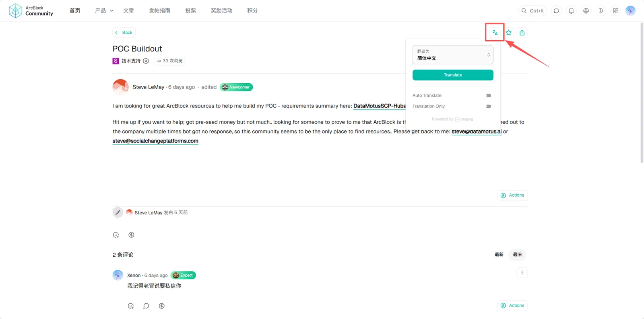The image size is (644, 319).
Task: Click the Steve LeMay 发布 6 天前 entry
Action: coord(157,212)
